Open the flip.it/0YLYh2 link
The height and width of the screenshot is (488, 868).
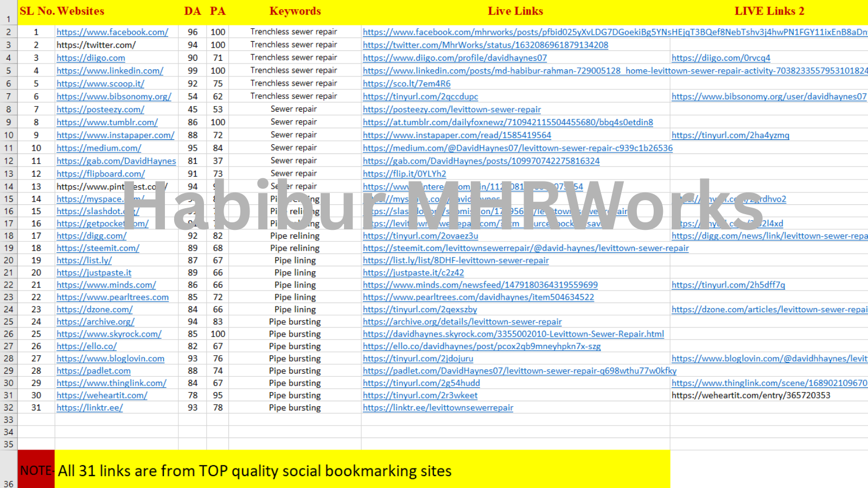(x=404, y=174)
